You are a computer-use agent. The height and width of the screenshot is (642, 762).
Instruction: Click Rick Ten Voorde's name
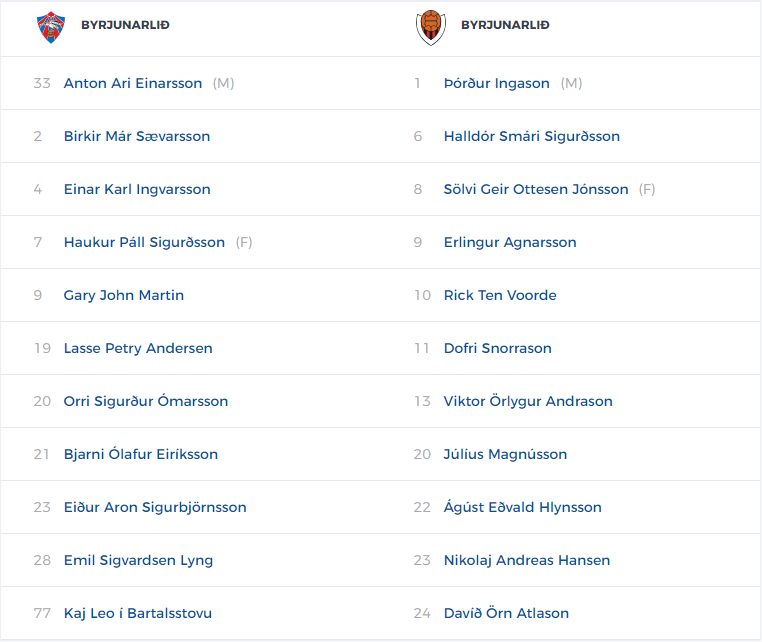pos(500,295)
